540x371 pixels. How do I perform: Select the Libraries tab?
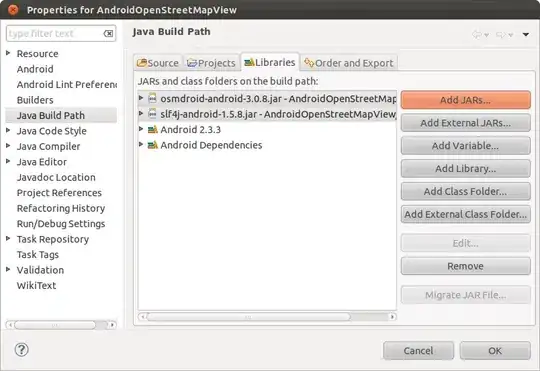(270, 62)
